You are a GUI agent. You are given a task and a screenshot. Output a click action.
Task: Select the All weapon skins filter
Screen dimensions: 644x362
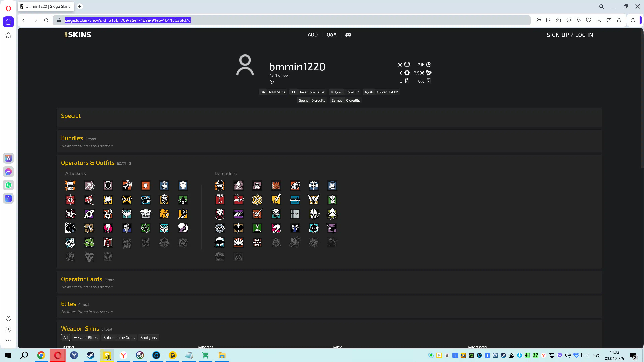(66, 338)
